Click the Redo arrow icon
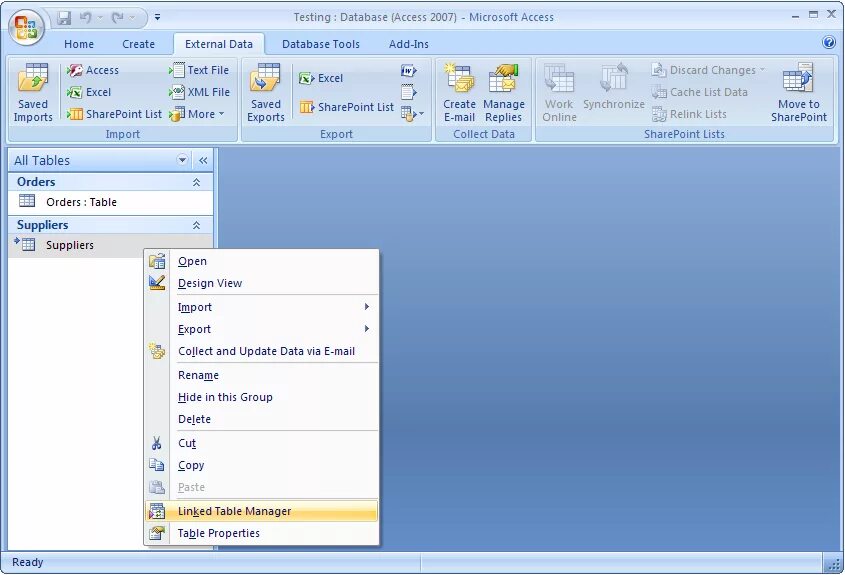This screenshot has width=845, height=575. coord(117,18)
